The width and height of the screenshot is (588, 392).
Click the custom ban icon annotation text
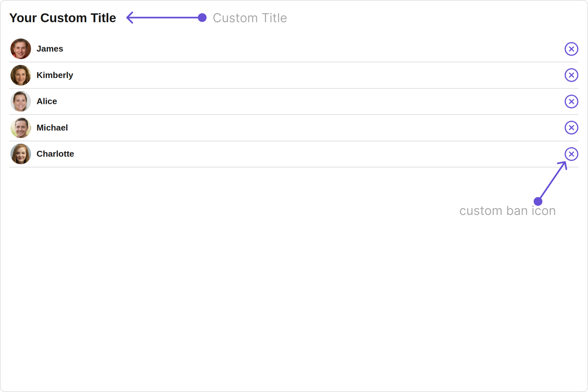click(507, 211)
